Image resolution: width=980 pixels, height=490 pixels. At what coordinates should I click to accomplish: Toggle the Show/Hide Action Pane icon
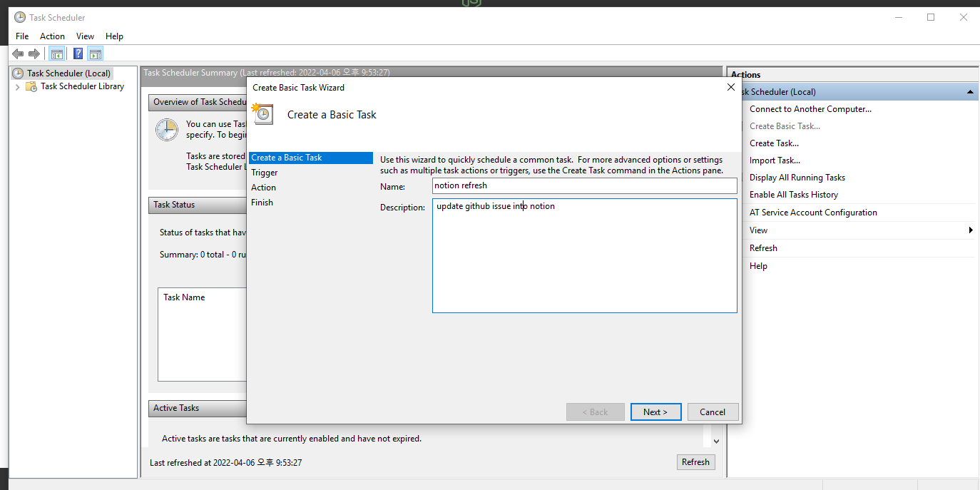click(96, 54)
